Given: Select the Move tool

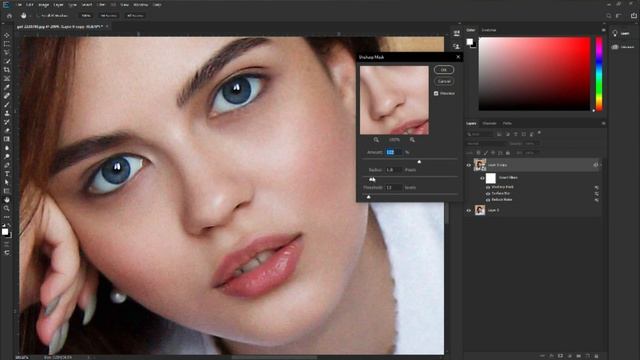Looking at the screenshot, I should click(7, 36).
